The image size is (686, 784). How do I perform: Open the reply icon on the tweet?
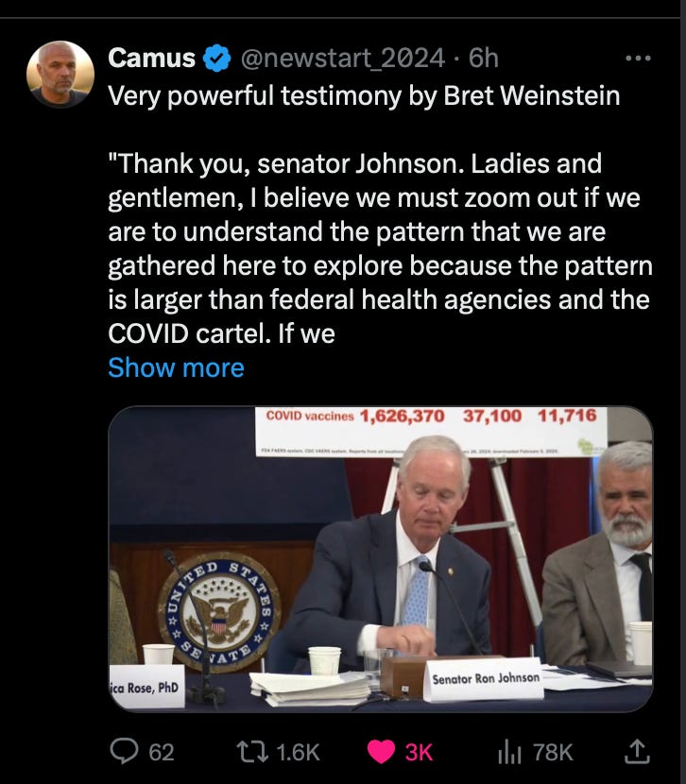[x=124, y=752]
